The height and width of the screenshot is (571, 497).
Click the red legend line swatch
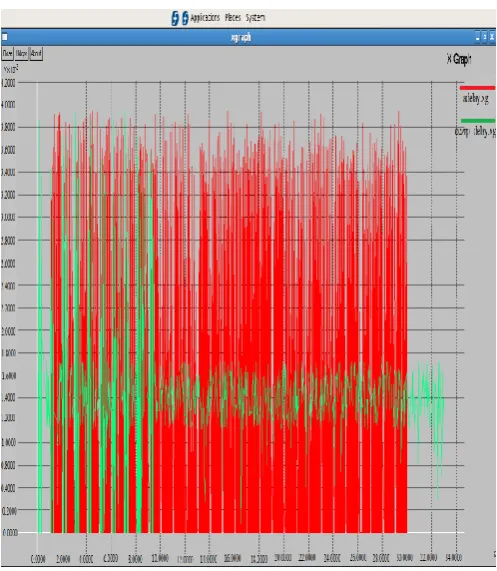pos(477,88)
